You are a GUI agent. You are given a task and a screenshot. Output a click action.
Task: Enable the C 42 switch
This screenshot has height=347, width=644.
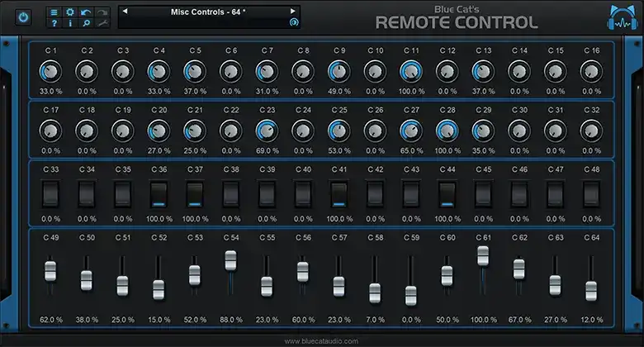[x=375, y=193]
